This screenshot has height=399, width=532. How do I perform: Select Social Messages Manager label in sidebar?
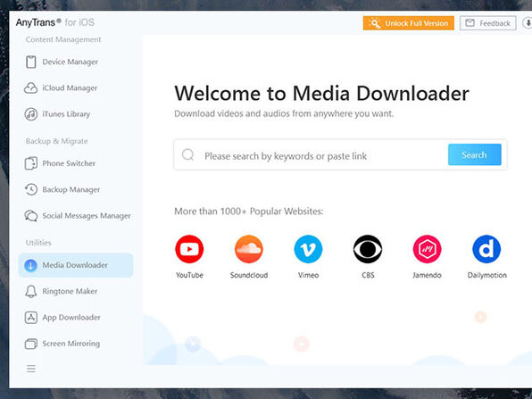pyautogui.click(x=87, y=216)
